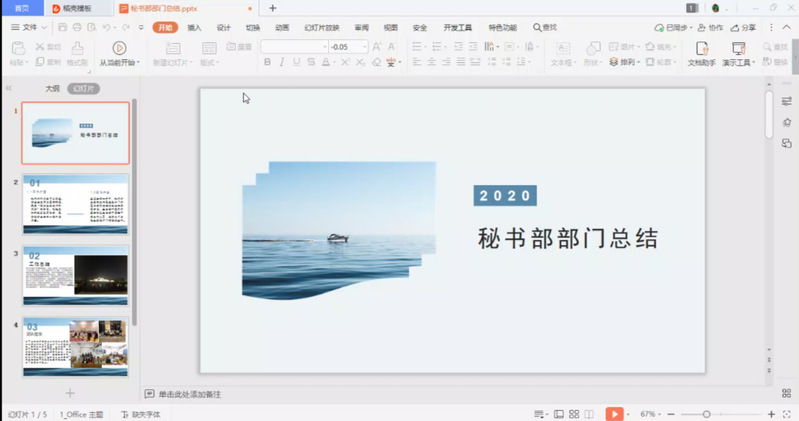Image resolution: width=799 pixels, height=421 pixels.
Task: Click the 分享 share button
Action: pos(743,28)
